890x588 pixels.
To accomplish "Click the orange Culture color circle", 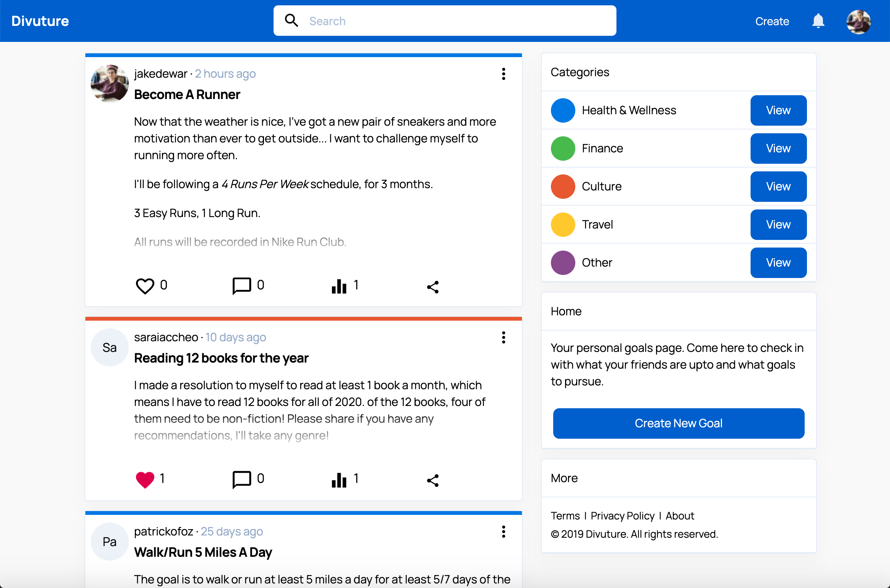I will (x=563, y=187).
